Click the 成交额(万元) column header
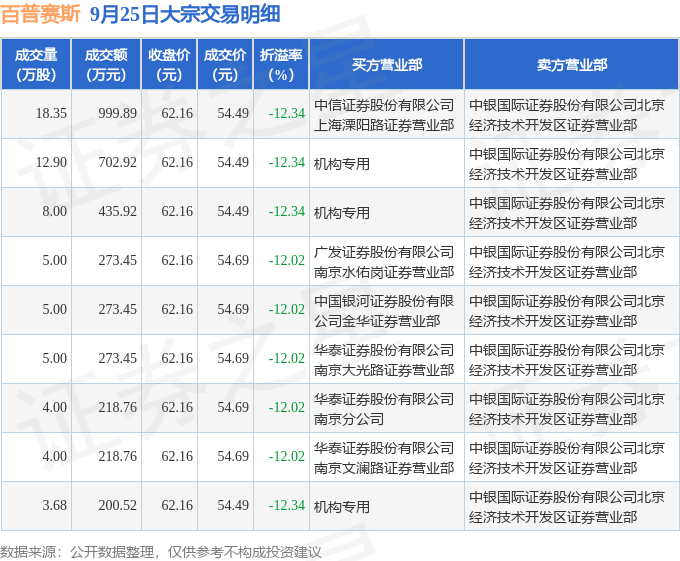The image size is (680, 561). (106, 65)
